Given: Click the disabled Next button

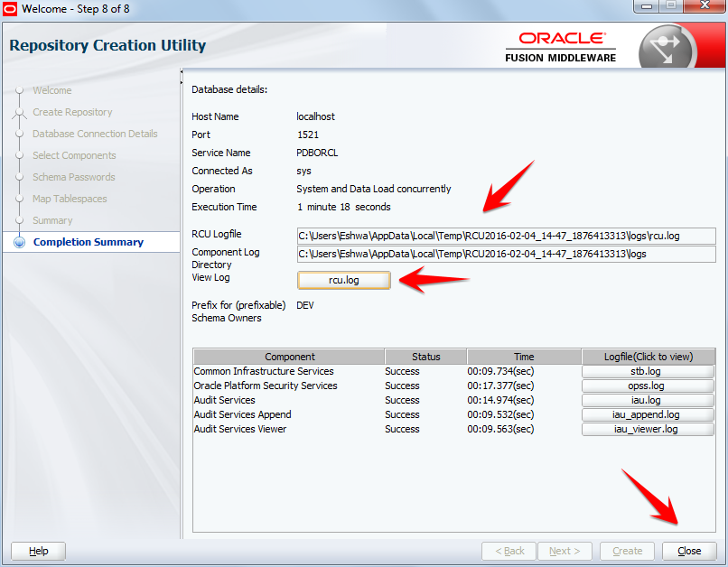Looking at the screenshot, I should click(565, 551).
